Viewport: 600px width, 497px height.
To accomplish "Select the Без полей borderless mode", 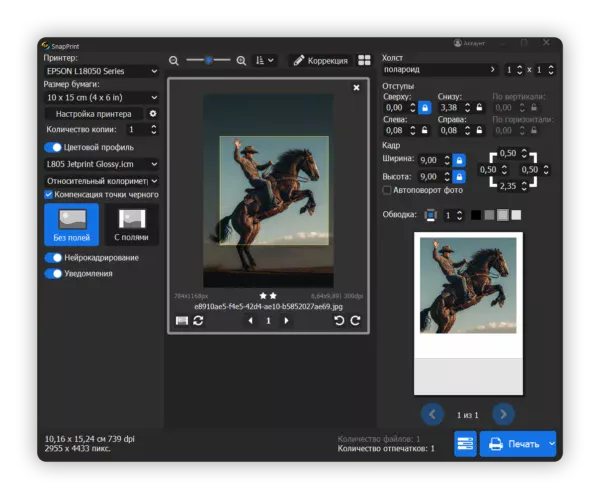I will [x=72, y=225].
